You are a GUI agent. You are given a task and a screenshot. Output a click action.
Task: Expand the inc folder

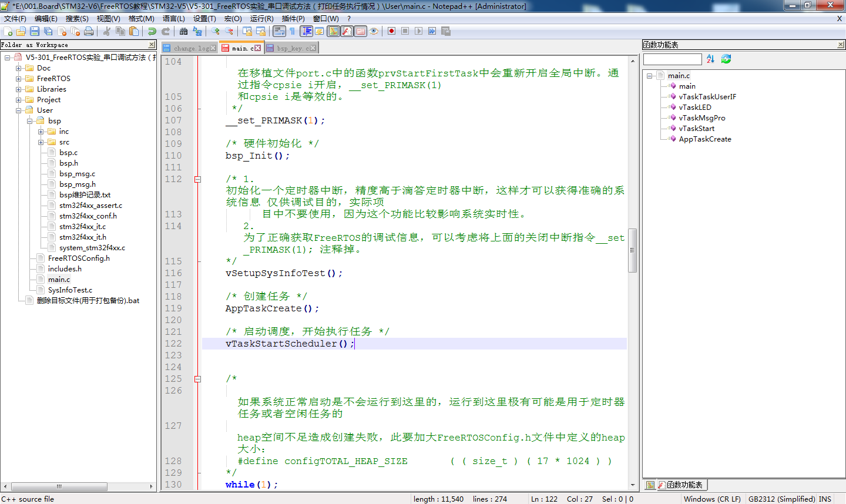[x=41, y=132]
